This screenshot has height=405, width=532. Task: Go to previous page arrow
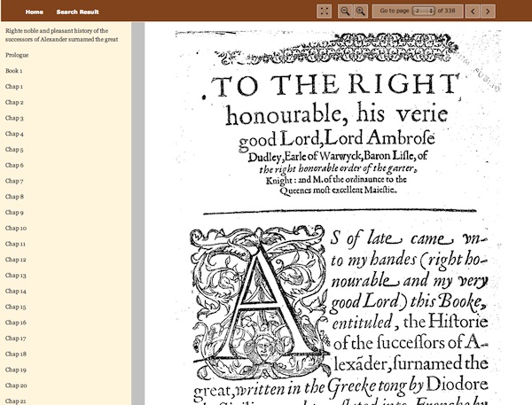coord(473,12)
